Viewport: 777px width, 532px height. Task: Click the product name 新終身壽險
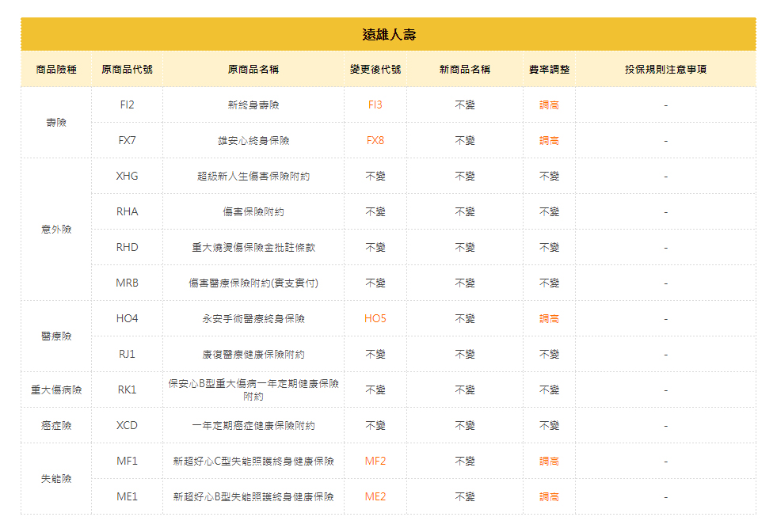point(253,104)
